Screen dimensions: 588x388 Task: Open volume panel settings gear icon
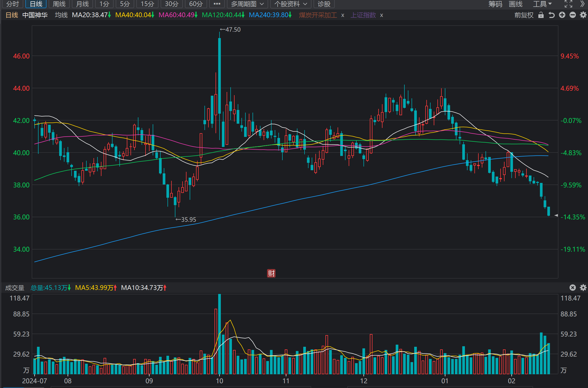(583, 288)
